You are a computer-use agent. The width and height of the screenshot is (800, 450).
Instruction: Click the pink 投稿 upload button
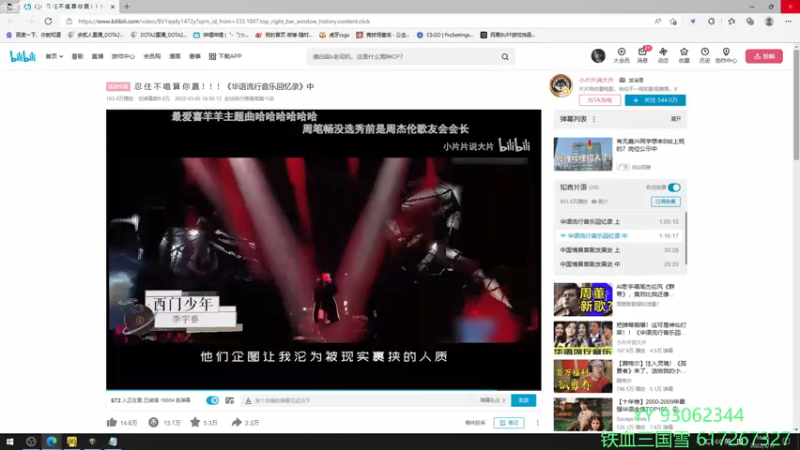coord(764,56)
